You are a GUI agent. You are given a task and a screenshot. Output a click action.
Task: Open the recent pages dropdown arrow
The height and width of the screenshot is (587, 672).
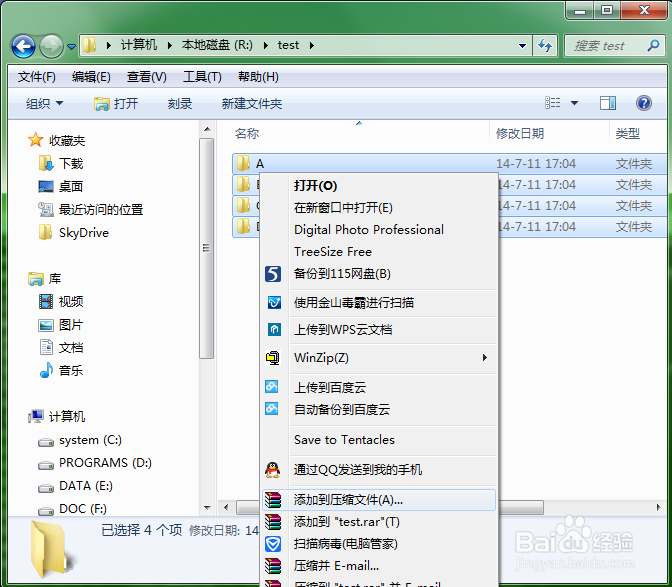point(72,46)
